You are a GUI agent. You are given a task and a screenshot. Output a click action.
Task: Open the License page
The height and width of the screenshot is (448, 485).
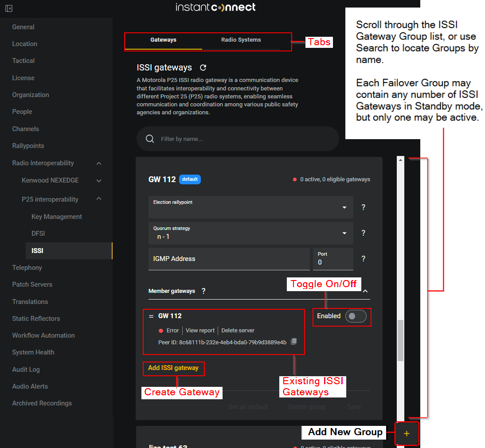pos(23,78)
